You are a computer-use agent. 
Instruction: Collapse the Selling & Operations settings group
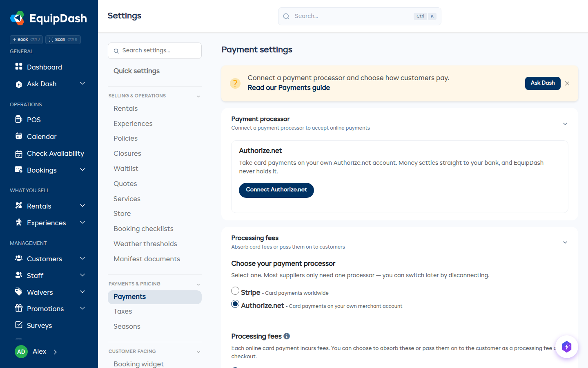(x=198, y=96)
